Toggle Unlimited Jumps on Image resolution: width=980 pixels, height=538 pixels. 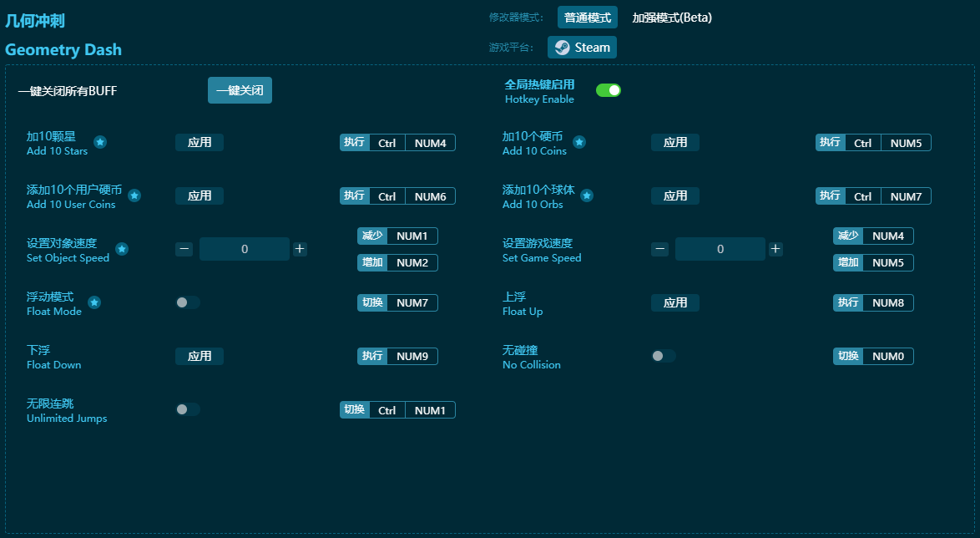pyautogui.click(x=188, y=409)
